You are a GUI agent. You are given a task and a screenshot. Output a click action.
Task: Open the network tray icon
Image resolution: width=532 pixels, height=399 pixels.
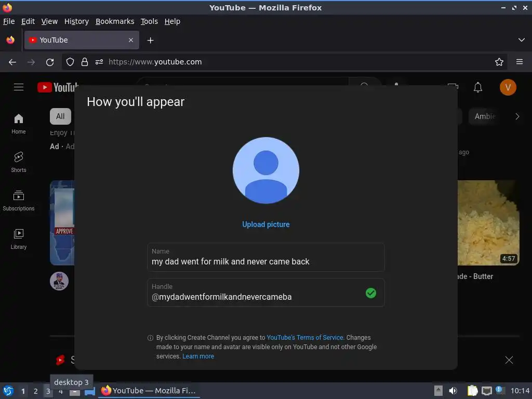[x=486, y=391]
